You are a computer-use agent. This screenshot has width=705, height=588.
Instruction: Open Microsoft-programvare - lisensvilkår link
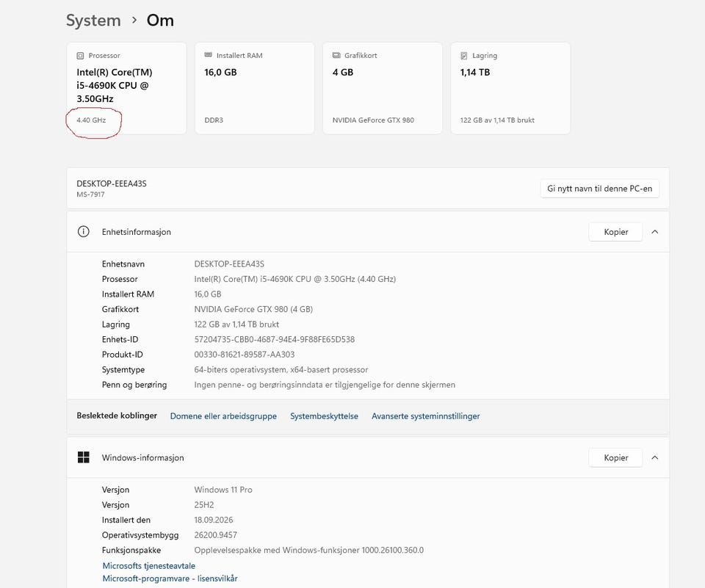point(170,578)
